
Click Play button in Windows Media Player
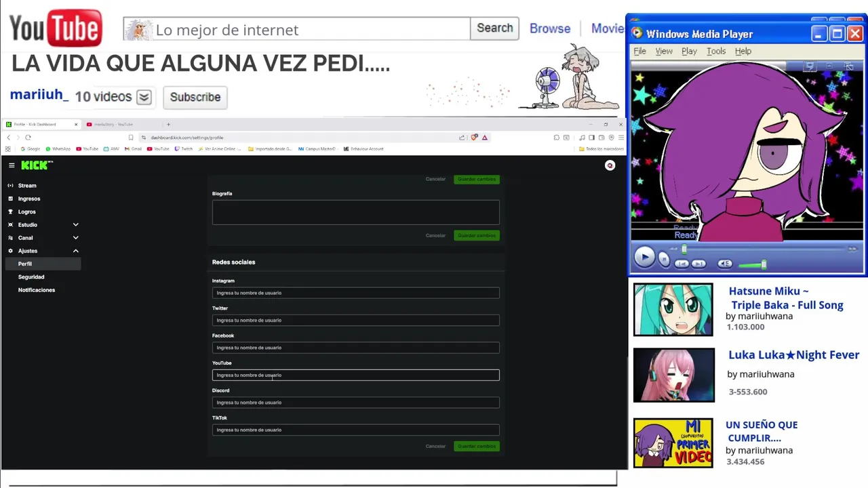pyautogui.click(x=644, y=258)
